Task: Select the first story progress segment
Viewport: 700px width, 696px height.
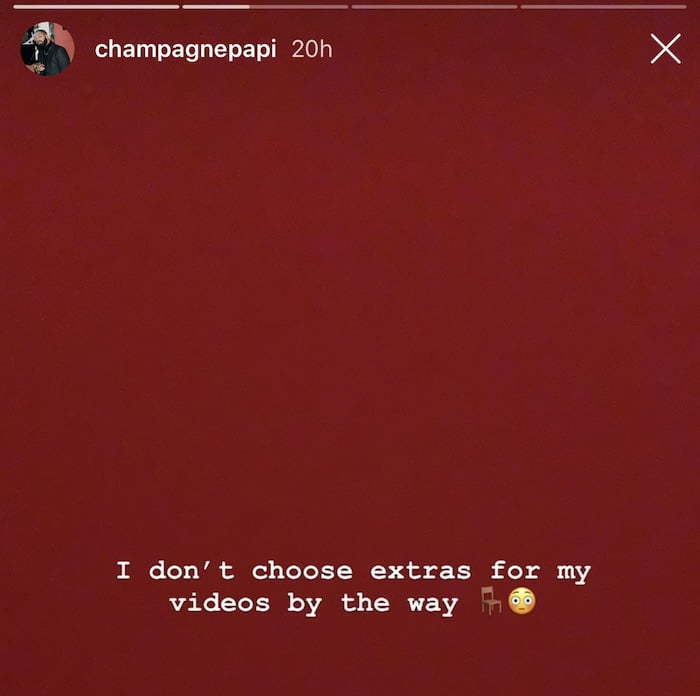Action: [x=96, y=7]
